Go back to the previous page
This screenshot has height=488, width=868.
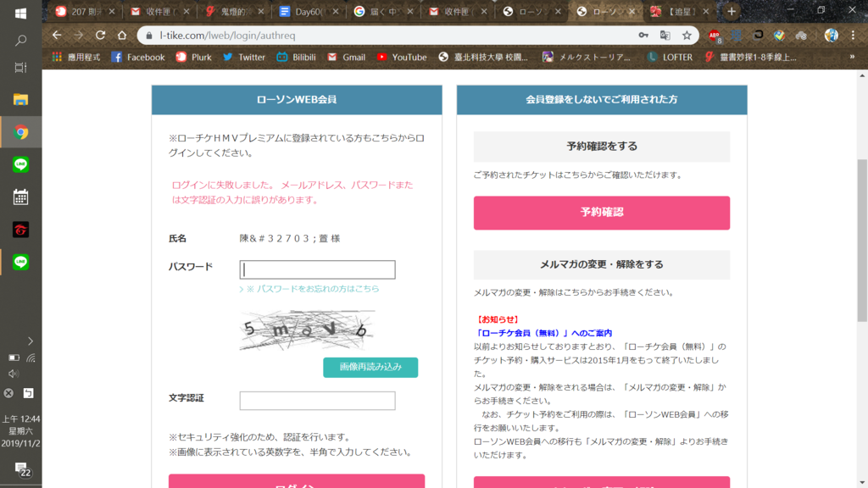click(x=57, y=36)
